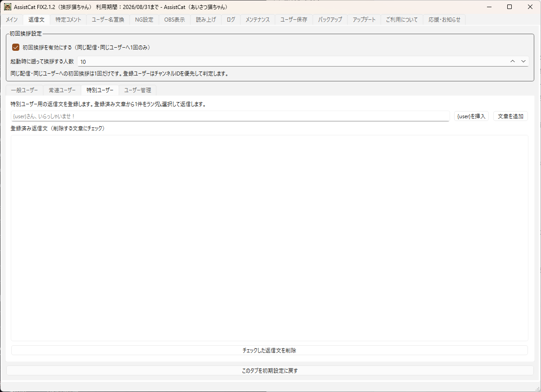The width and height of the screenshot is (541, 392).
Task: Decrease the greeting count with down arrow
Action: (x=523, y=61)
